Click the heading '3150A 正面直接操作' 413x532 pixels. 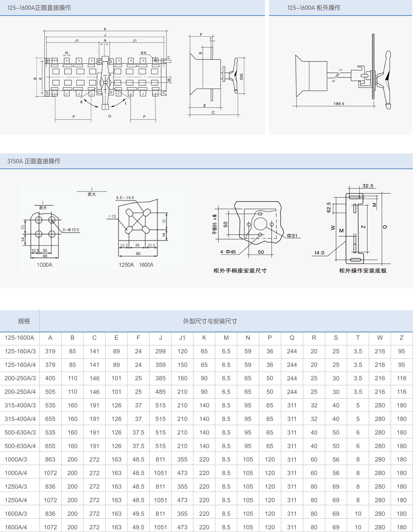tap(34, 161)
